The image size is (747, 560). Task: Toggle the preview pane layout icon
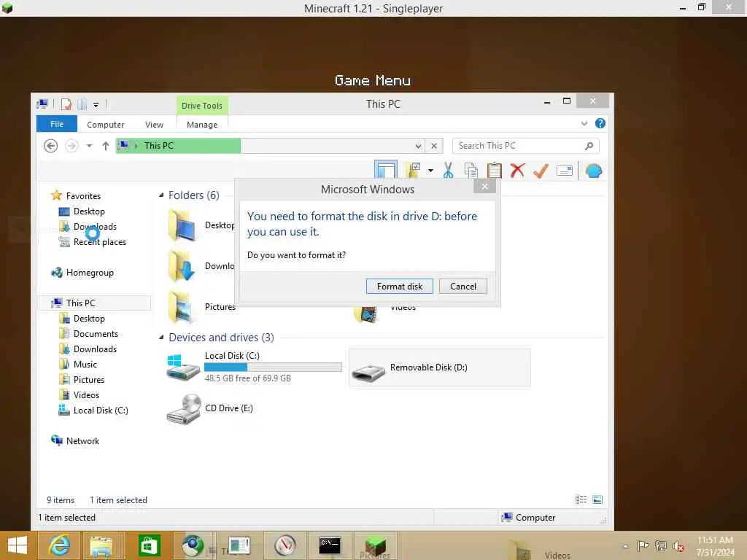(385, 170)
